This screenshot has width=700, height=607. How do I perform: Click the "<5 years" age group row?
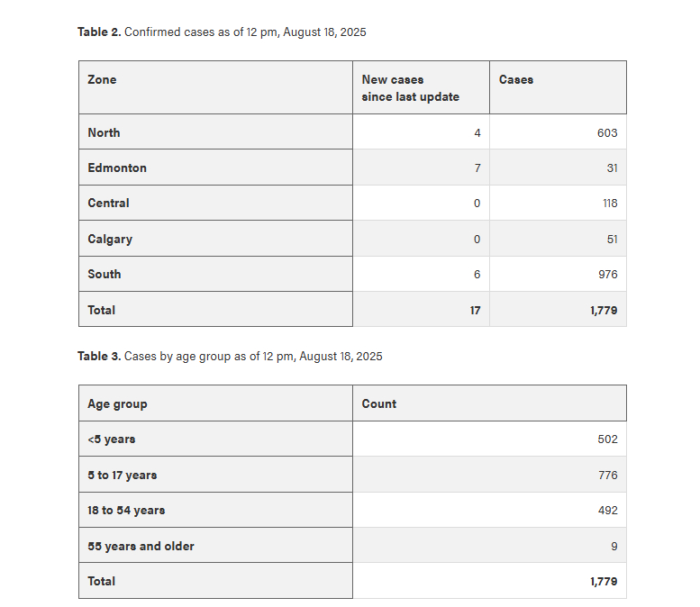(x=112, y=439)
